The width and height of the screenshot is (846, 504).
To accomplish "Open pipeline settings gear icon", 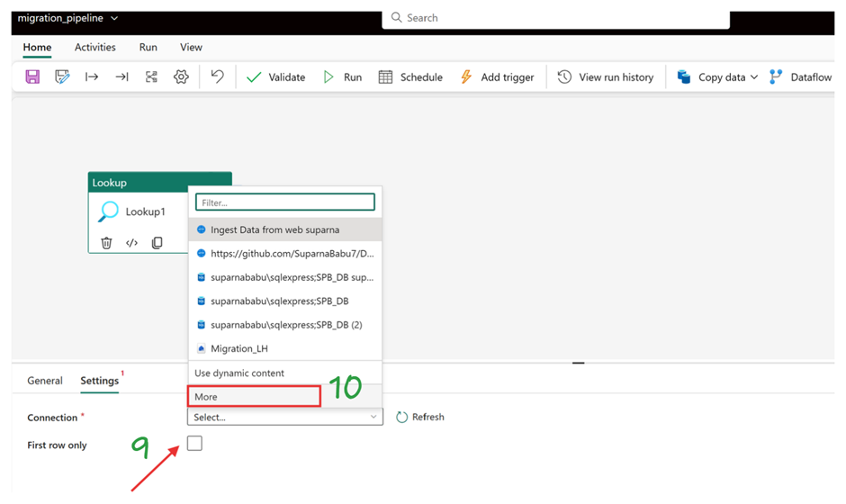I will 181,76.
